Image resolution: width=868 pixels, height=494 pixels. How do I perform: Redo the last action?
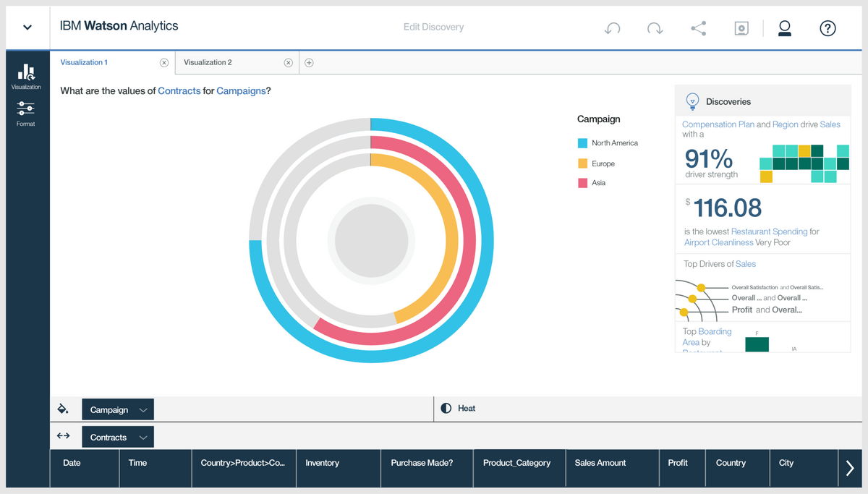[x=655, y=28]
